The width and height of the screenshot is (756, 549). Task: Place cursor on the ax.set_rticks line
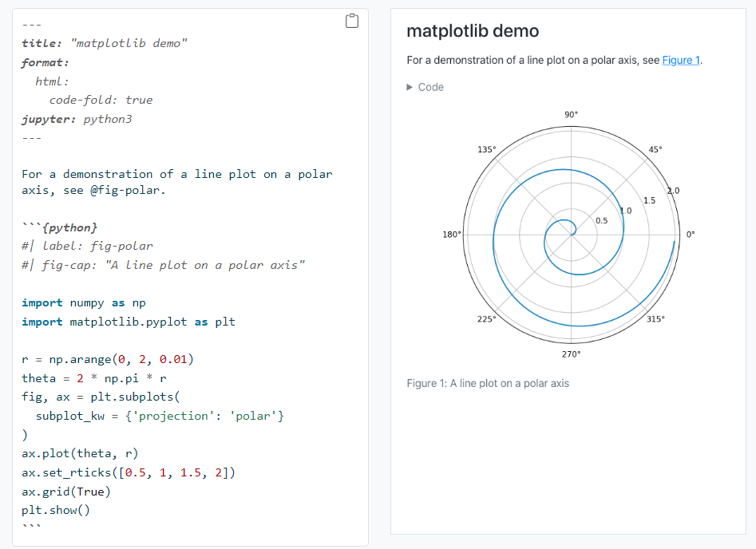[129, 472]
